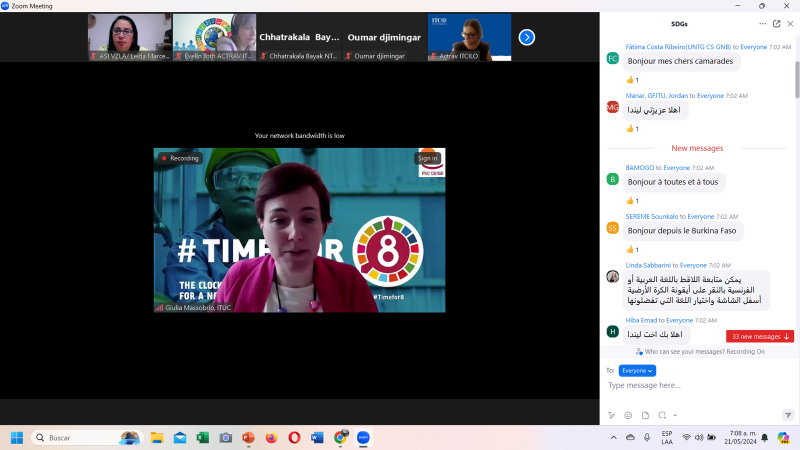Click Hiba Emad sender name
The height and width of the screenshot is (450, 800).
point(641,320)
